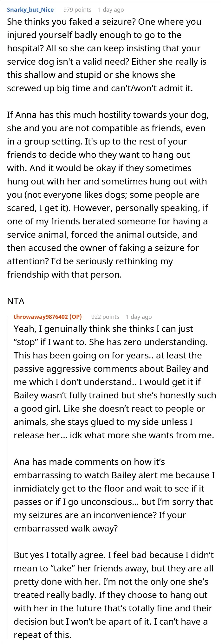Click the final line "repeat of this."

point(42,635)
